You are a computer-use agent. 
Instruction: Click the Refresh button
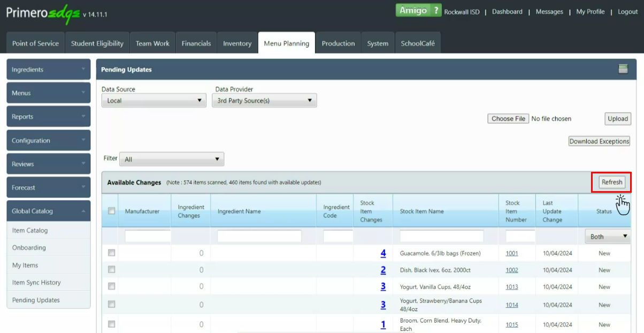coord(611,181)
